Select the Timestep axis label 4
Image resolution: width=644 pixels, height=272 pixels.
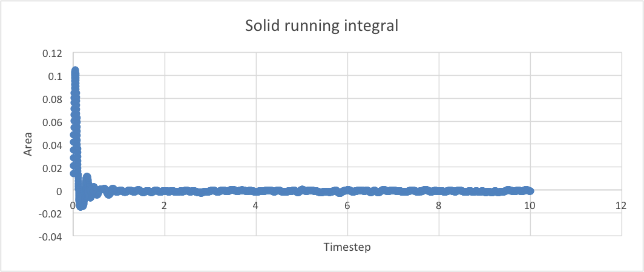[x=255, y=206]
